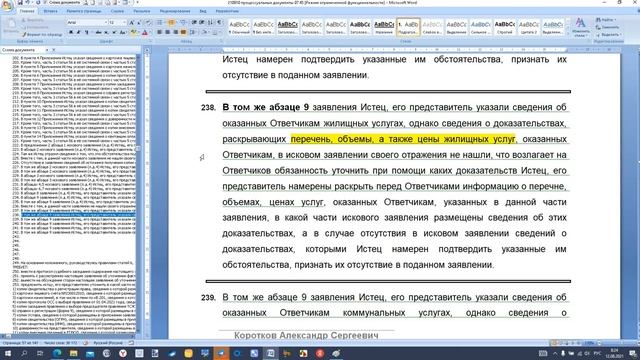Switch to Рассылки ribbon tab
This screenshot has width=640, height=360.
(142, 11)
